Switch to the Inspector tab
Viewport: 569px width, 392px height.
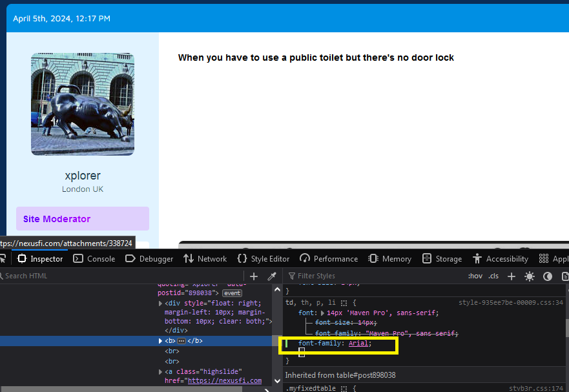40,258
